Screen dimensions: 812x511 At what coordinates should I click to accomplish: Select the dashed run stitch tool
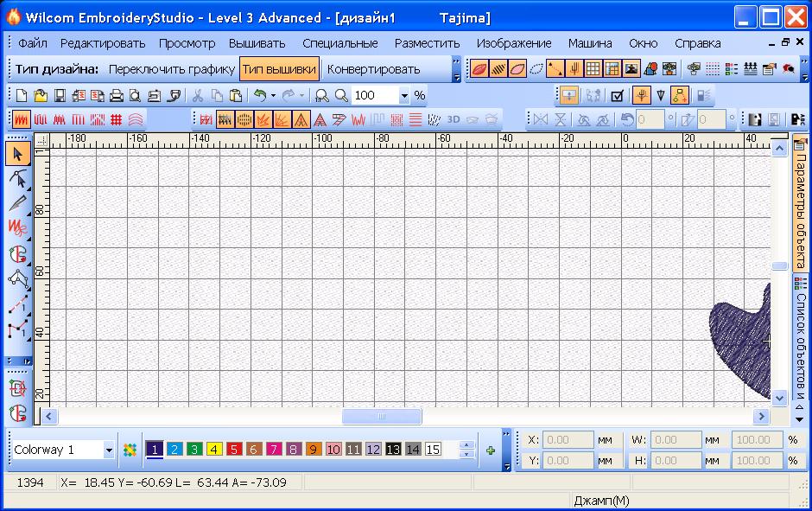[17, 304]
